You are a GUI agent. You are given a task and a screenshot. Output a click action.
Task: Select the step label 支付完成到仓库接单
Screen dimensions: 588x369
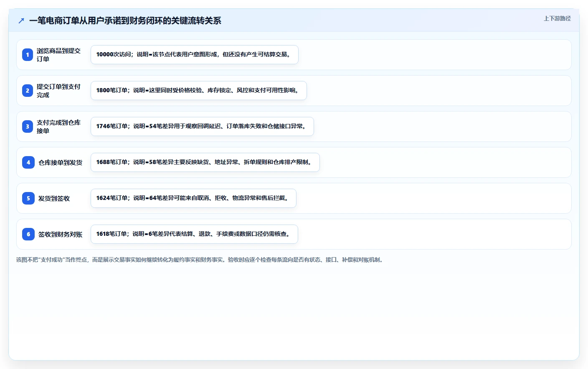click(x=58, y=126)
